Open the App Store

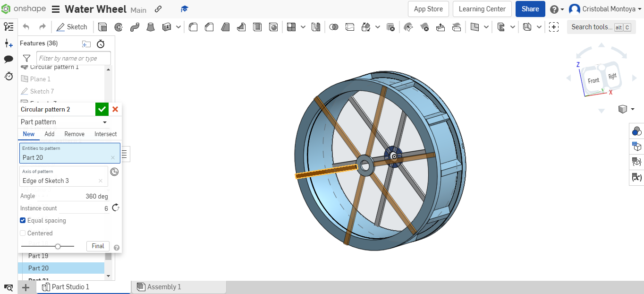(x=428, y=9)
